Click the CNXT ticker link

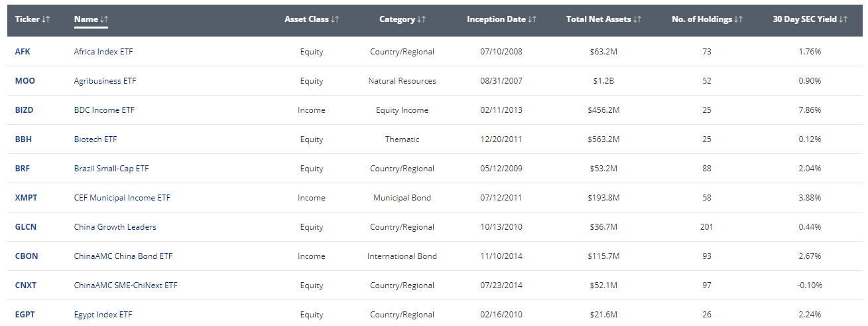click(26, 285)
